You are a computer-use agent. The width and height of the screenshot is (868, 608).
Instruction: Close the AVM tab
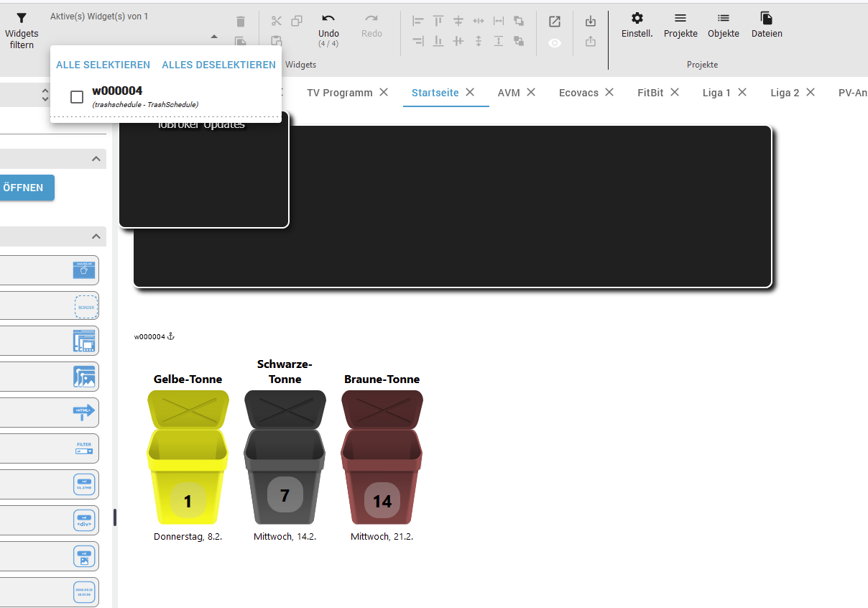(x=531, y=92)
